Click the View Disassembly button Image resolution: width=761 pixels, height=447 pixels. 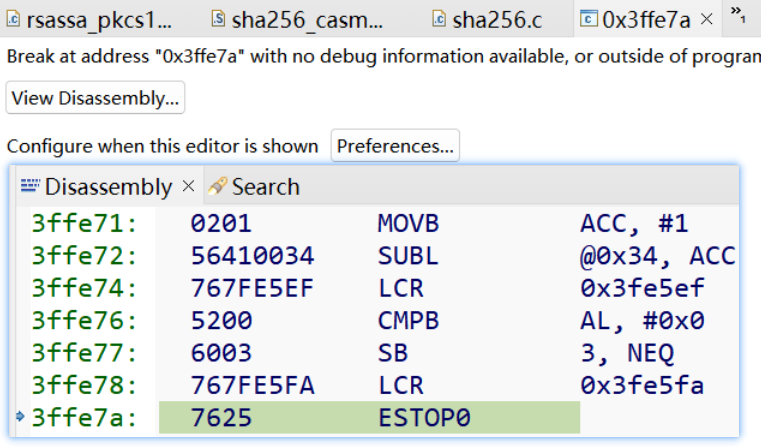click(x=95, y=98)
